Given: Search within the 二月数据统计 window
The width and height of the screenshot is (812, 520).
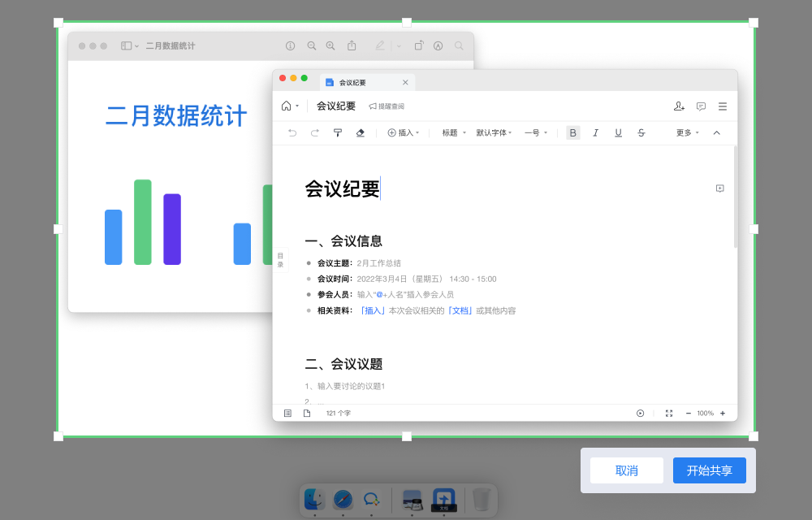Looking at the screenshot, I should coord(459,45).
